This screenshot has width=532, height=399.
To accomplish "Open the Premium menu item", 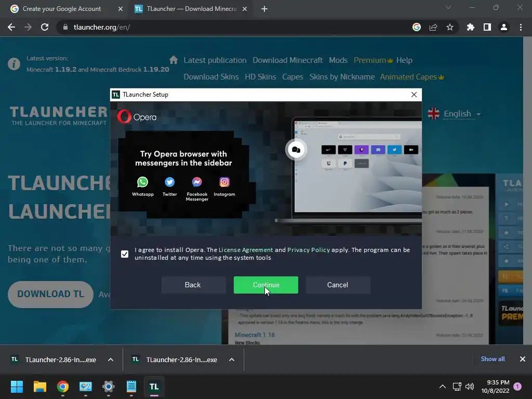I will tap(373, 60).
